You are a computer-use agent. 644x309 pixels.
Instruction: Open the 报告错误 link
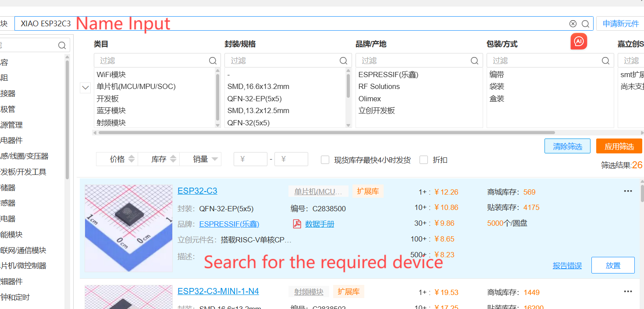[x=567, y=266]
